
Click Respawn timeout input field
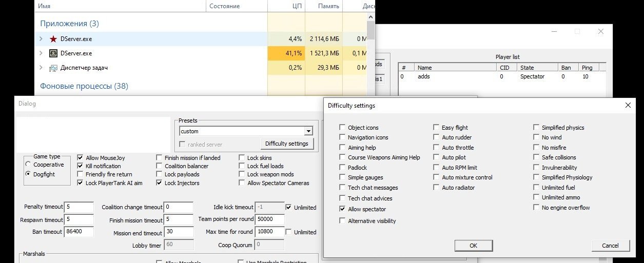(x=79, y=219)
